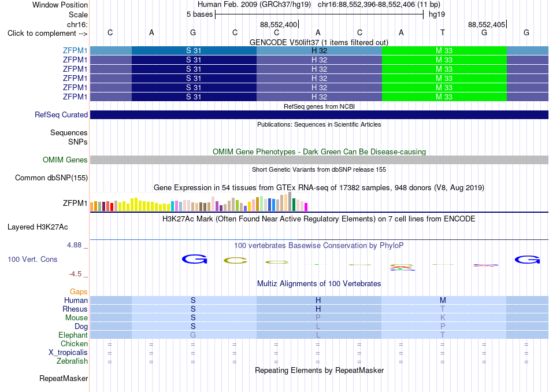Click the Sequences label of the Publications track
This screenshot has height=392, width=549.
click(69, 132)
